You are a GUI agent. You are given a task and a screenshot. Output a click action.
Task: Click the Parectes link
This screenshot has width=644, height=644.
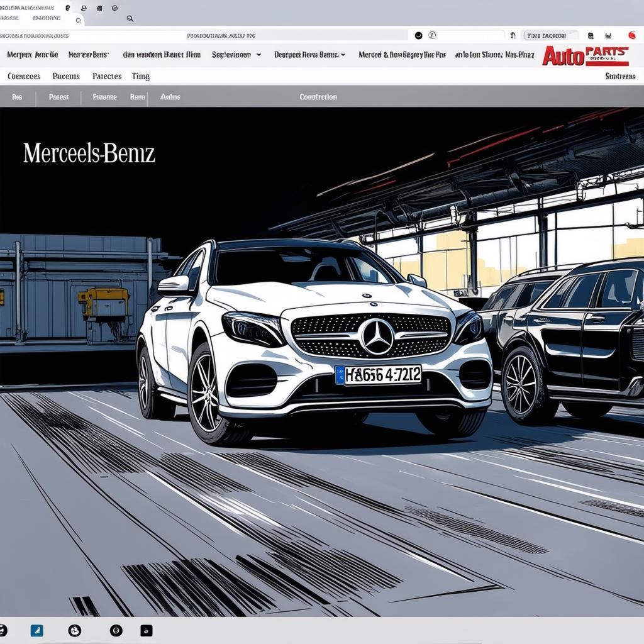(107, 77)
